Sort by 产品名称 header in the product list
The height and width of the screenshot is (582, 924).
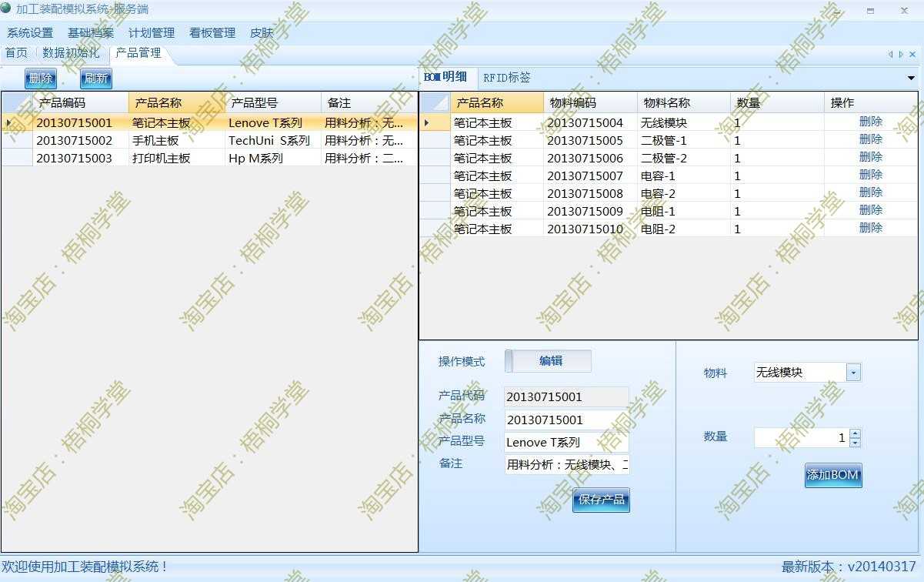pos(177,102)
